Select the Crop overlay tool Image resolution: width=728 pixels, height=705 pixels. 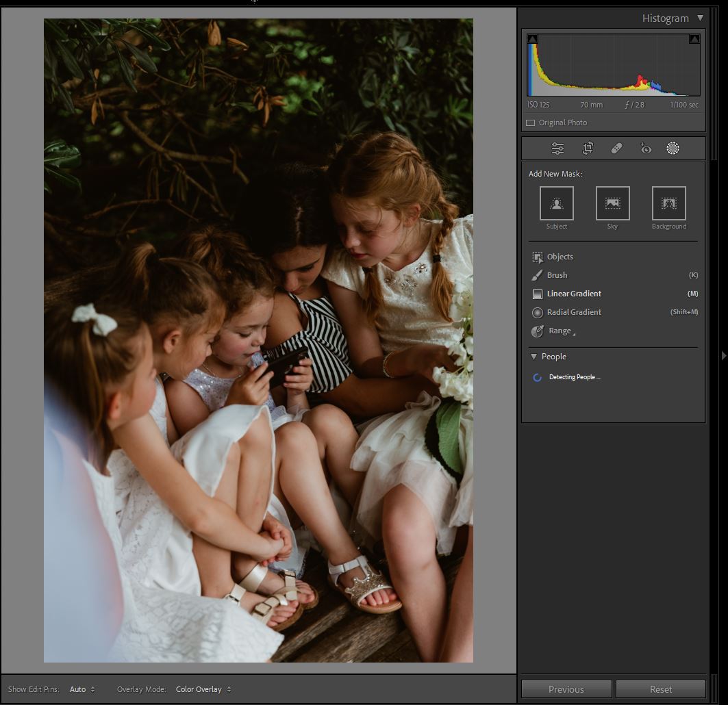pos(588,149)
